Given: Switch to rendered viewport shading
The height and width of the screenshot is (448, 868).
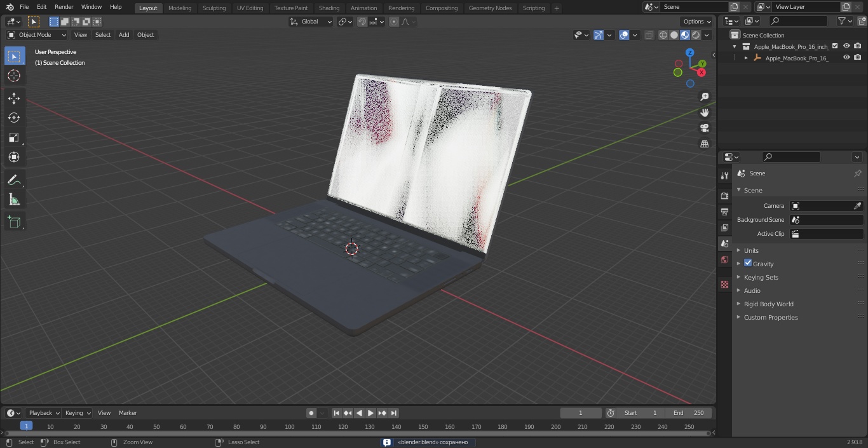Looking at the screenshot, I should (x=696, y=35).
